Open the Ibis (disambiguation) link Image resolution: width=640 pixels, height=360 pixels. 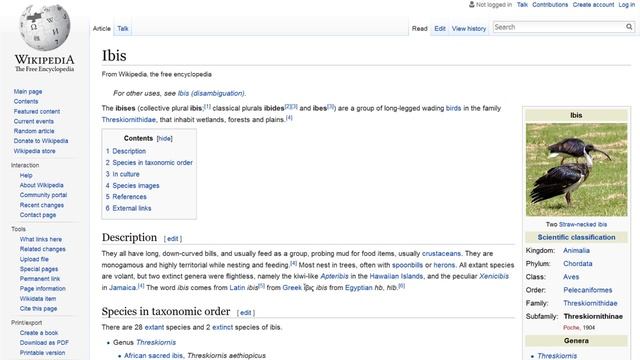(211, 93)
